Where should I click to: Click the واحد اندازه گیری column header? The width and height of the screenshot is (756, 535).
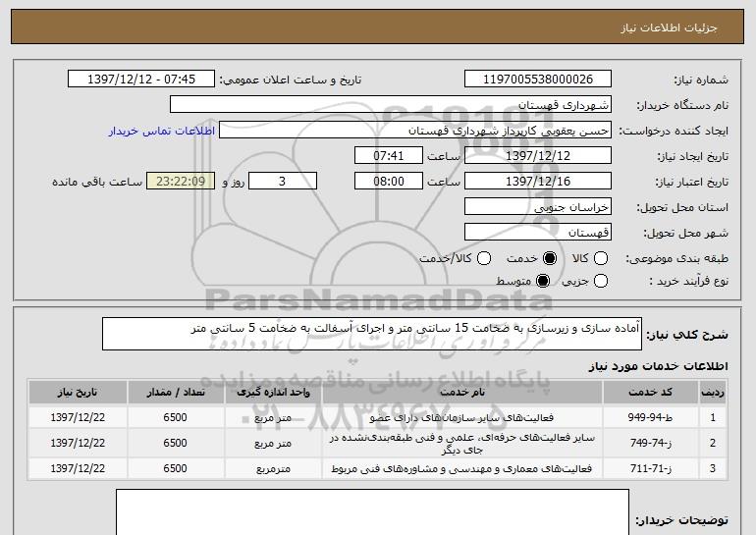(273, 393)
